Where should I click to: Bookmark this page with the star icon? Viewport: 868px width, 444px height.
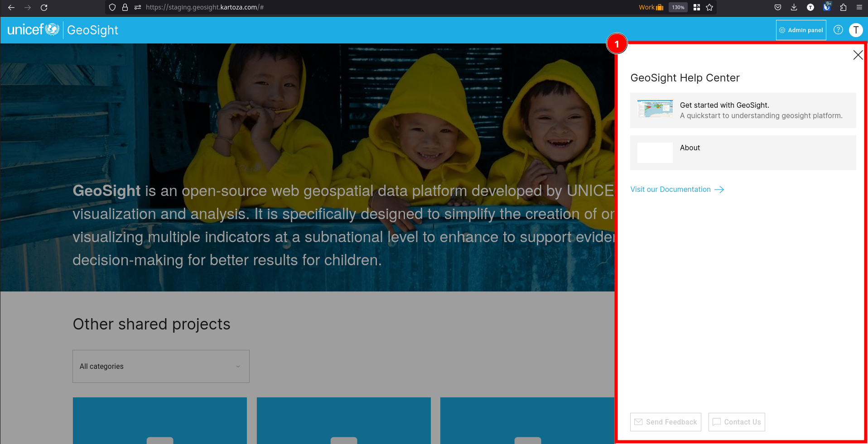[709, 7]
